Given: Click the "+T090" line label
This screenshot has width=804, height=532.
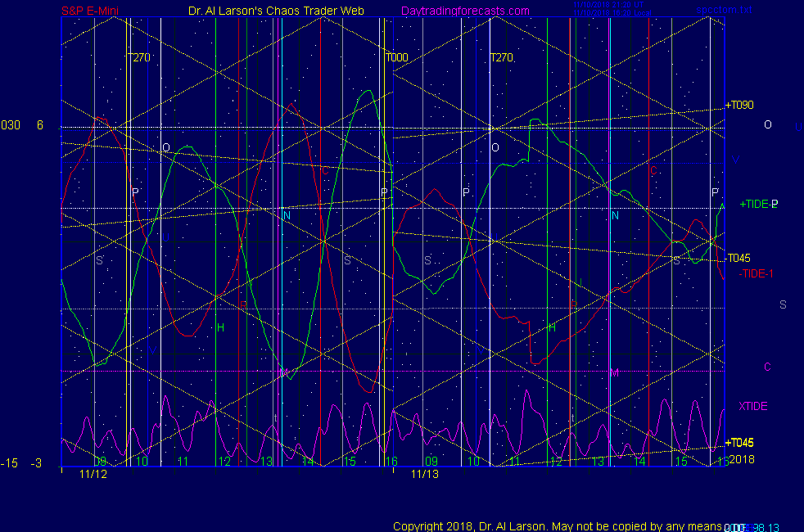Looking at the screenshot, I should (x=739, y=105).
